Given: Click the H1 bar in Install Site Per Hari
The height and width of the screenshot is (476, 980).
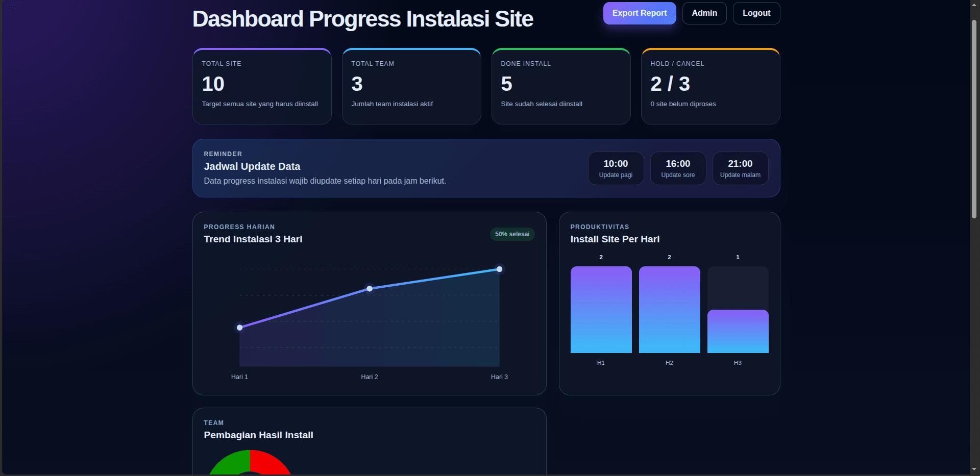Looking at the screenshot, I should tap(601, 310).
